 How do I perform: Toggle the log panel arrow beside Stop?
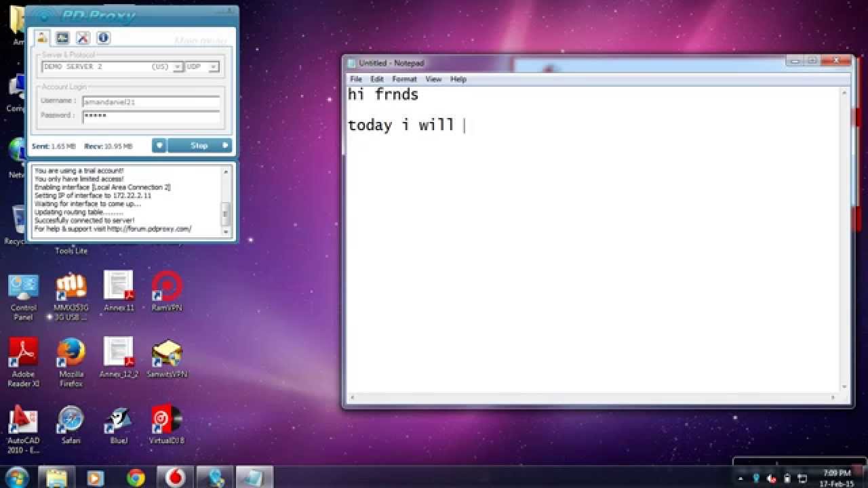click(159, 146)
